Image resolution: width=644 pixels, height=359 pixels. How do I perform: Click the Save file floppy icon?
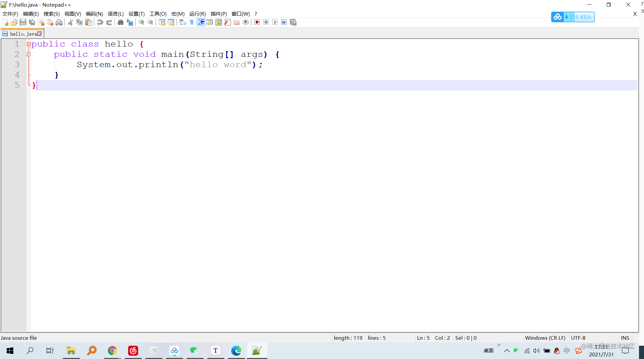(x=23, y=22)
